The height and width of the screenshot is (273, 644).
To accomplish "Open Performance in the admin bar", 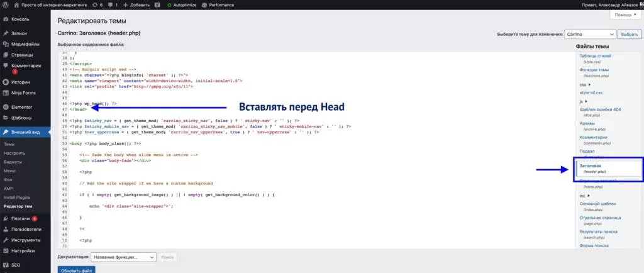I will [x=218, y=5].
